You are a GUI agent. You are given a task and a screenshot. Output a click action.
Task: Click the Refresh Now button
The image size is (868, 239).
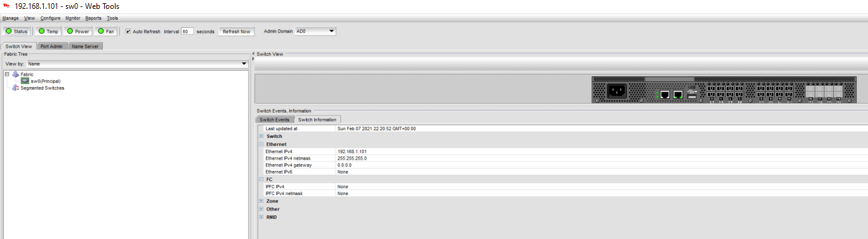point(236,31)
